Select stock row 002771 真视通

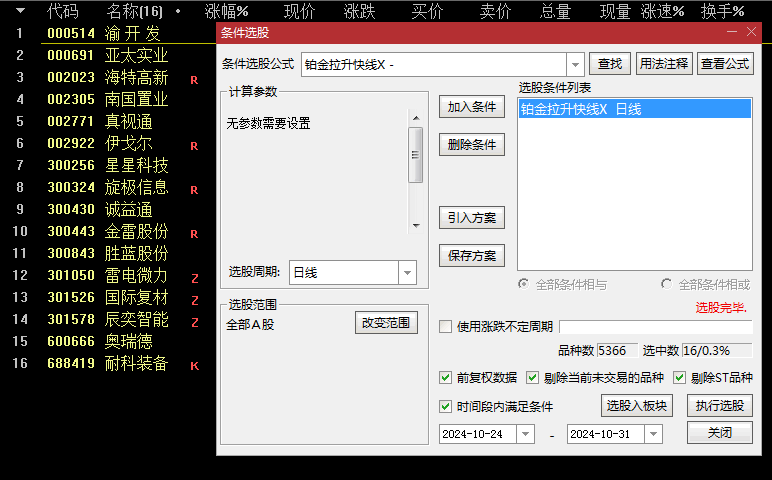point(108,121)
